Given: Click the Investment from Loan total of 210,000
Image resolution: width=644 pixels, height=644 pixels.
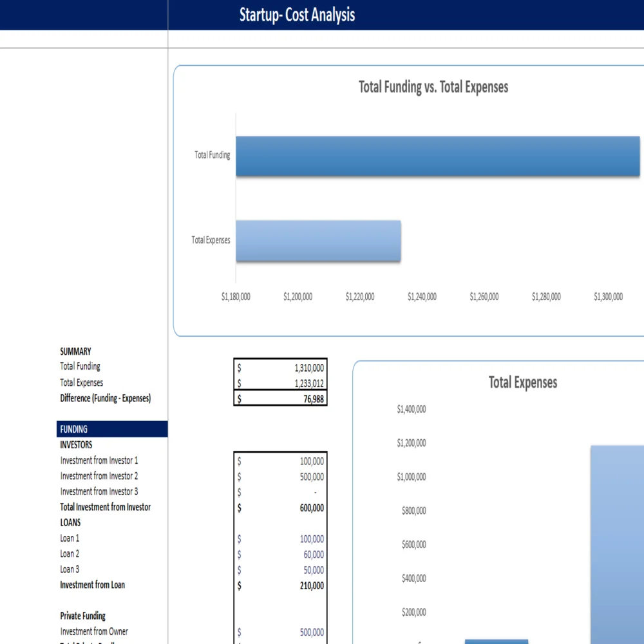Looking at the screenshot, I should point(280,585).
